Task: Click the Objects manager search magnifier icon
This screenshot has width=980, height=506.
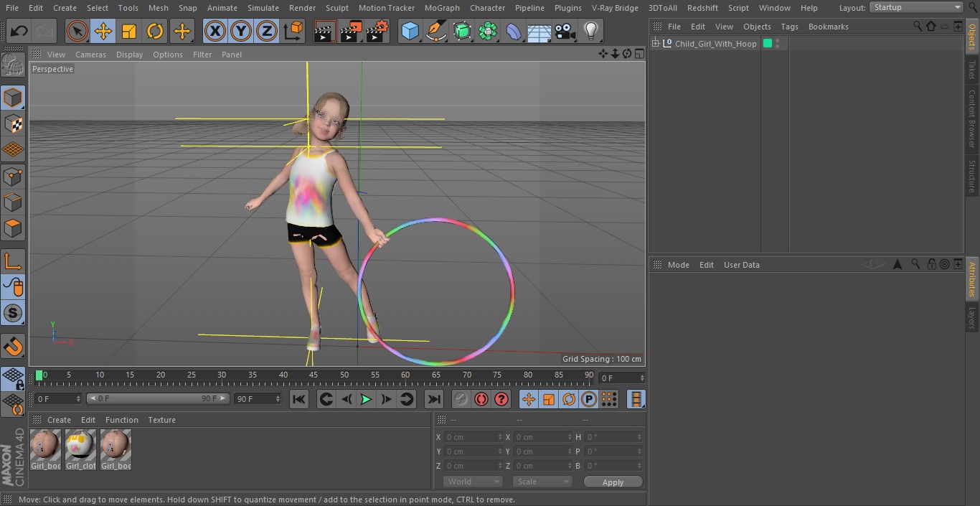Action: pos(917,26)
